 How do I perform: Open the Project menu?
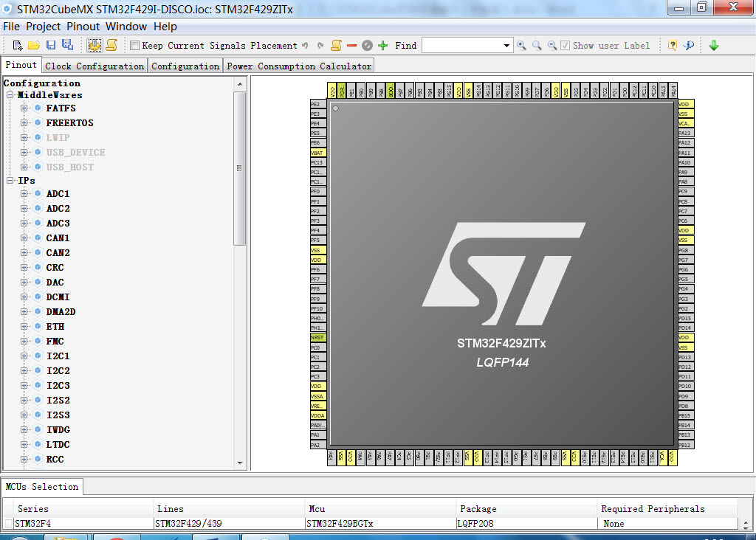pos(44,27)
